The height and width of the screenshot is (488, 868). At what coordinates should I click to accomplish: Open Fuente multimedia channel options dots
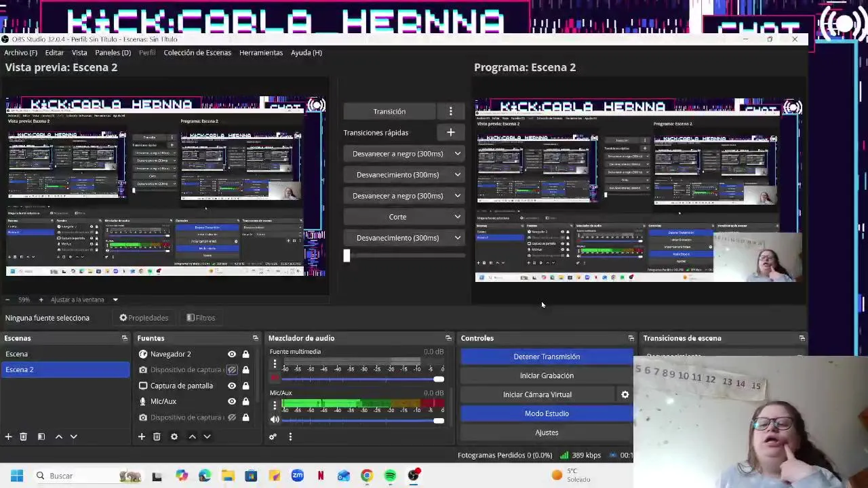275,365
